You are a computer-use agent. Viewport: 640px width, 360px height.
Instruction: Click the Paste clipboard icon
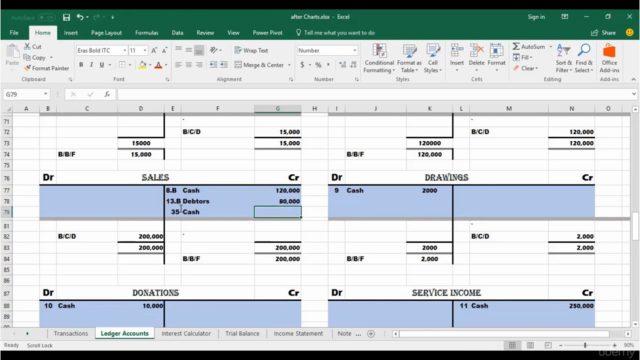click(12, 52)
